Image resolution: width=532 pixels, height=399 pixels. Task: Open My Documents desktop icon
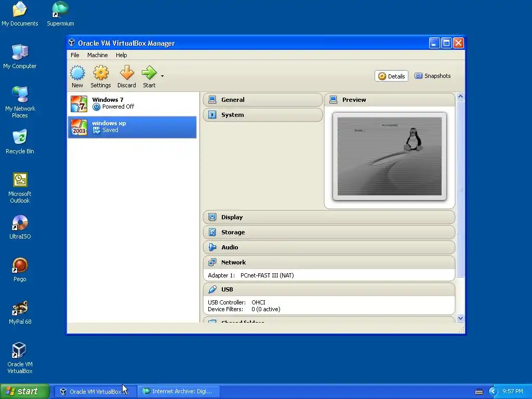click(20, 14)
